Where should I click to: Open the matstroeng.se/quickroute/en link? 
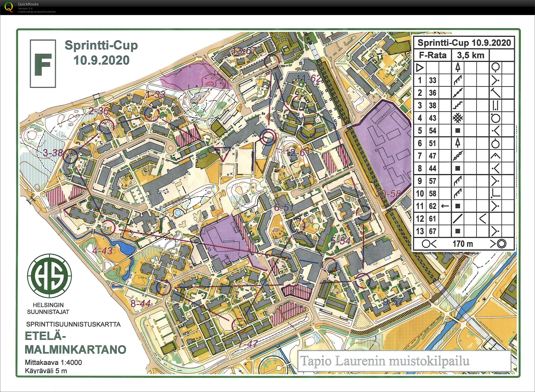[37, 12]
